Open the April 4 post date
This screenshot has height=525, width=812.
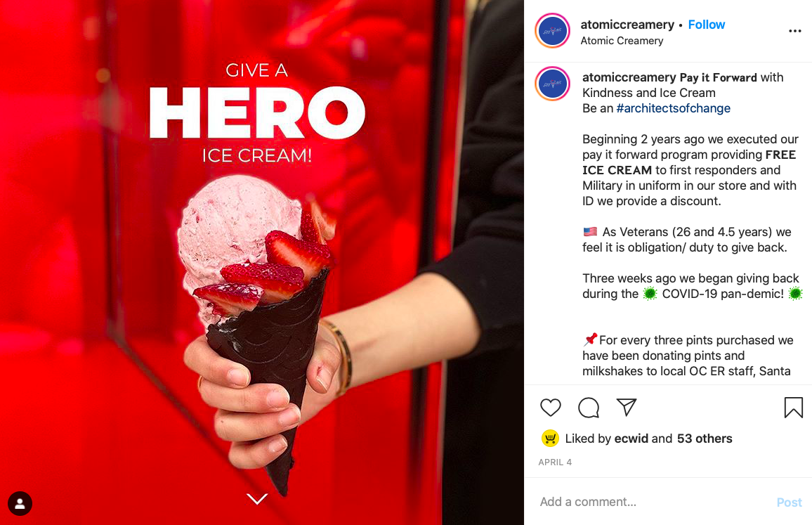tap(555, 462)
